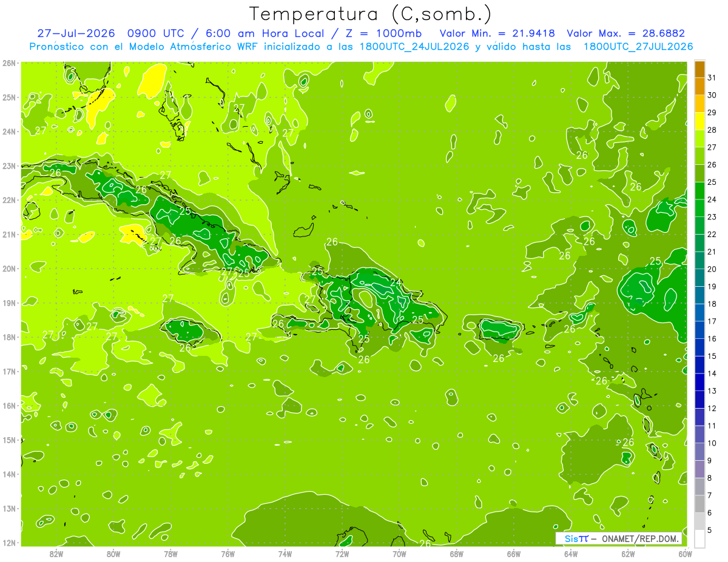Click the '62W' longitude axis label
The width and height of the screenshot is (728, 562).
tap(628, 554)
